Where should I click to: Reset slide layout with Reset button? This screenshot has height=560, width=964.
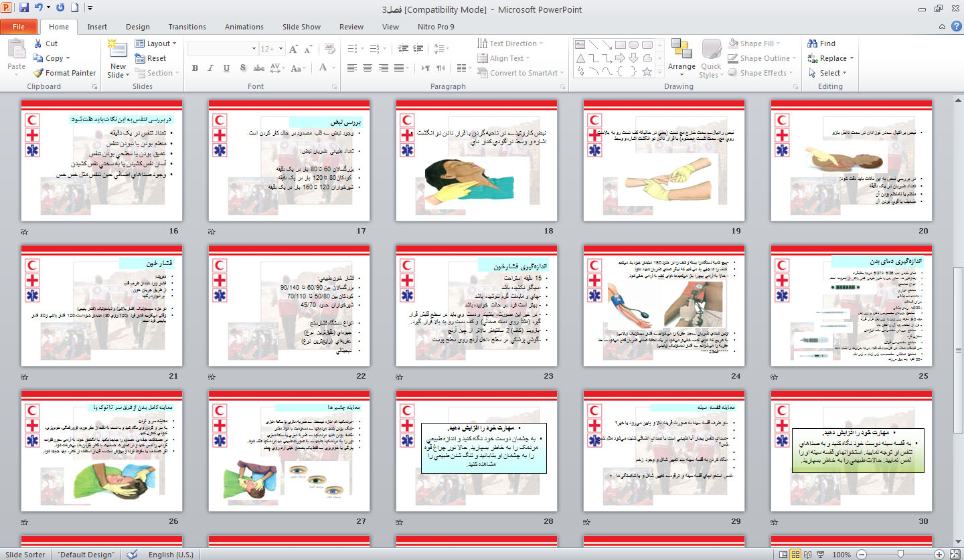[151, 58]
